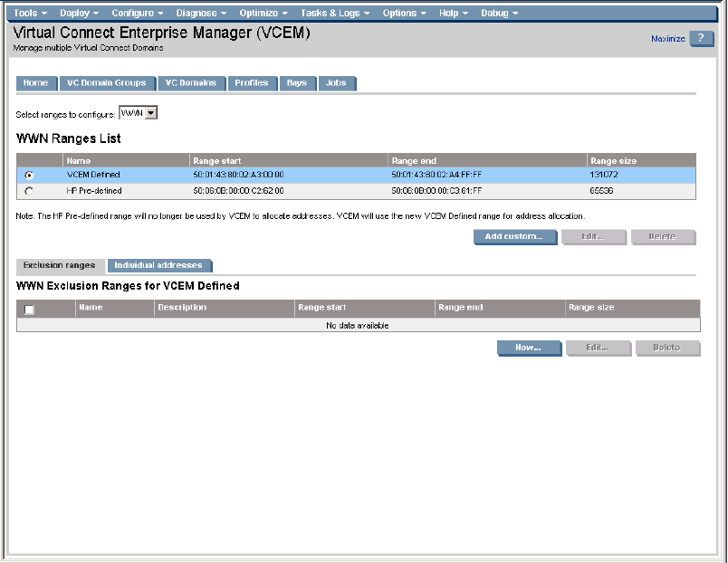
Task: Open the Tasks & Logs menu
Action: (335, 13)
